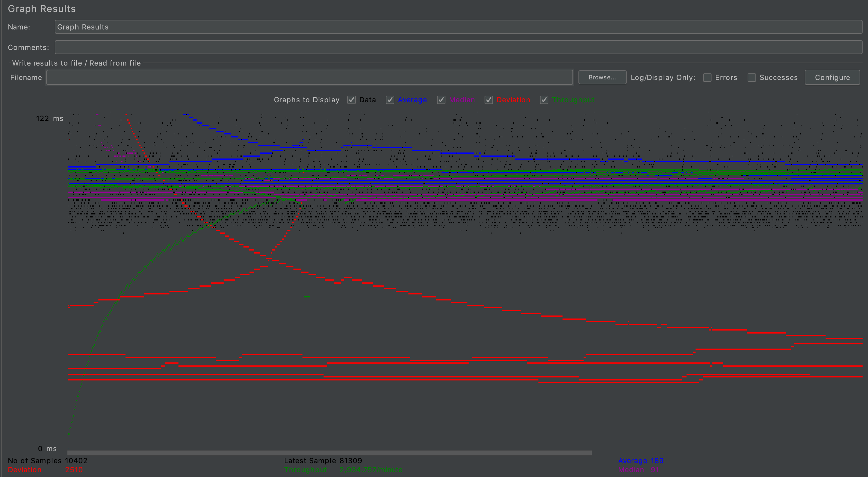Focus the Filename input box
868x477 pixels.
click(x=309, y=77)
